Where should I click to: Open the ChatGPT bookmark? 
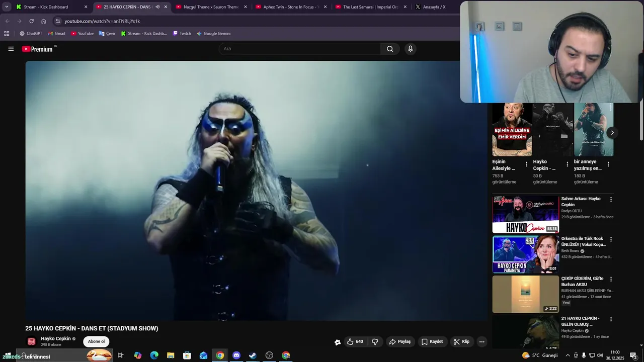[31, 33]
